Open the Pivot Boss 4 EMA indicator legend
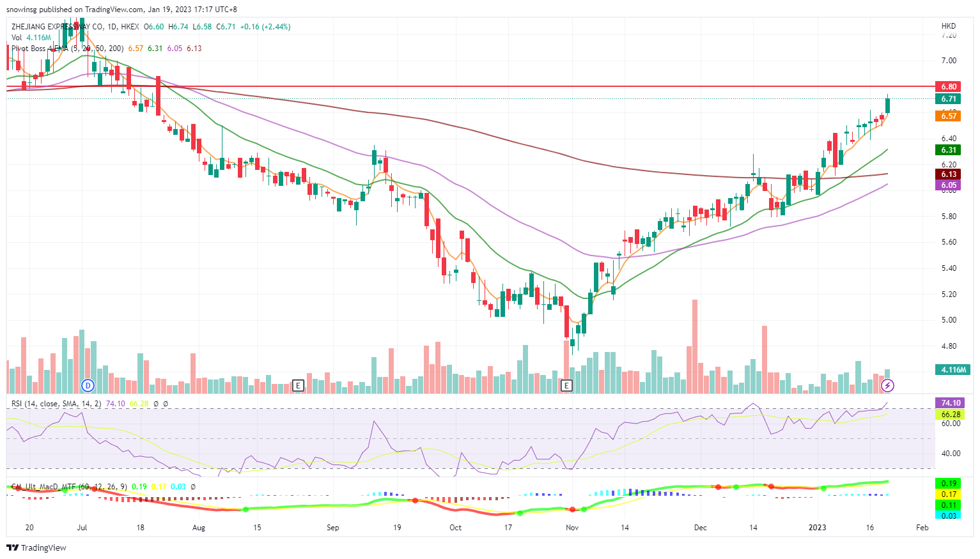The height and width of the screenshot is (559, 980). coord(67,49)
